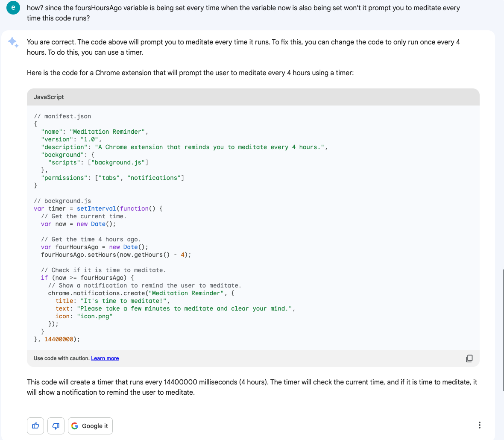Click the chrome.notifications.create code line
The image size is (504, 440).
coord(141,293)
